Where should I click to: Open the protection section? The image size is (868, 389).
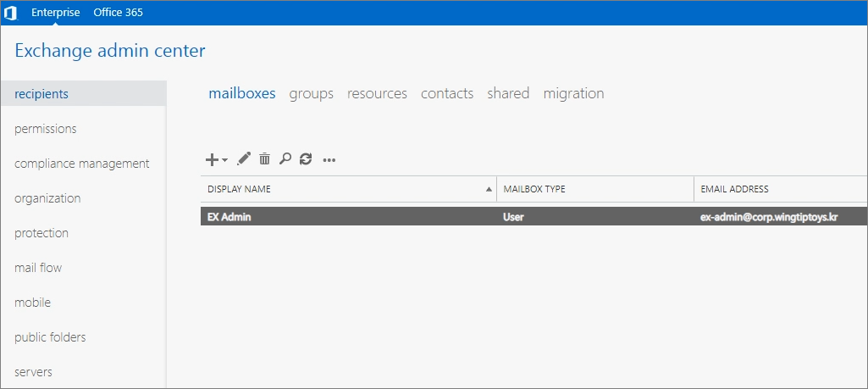coord(41,233)
